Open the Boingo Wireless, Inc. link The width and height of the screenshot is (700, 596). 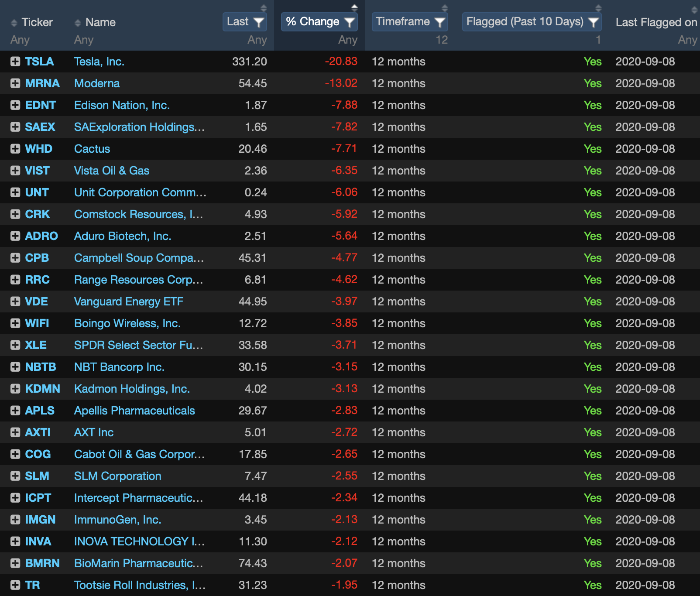pyautogui.click(x=127, y=323)
